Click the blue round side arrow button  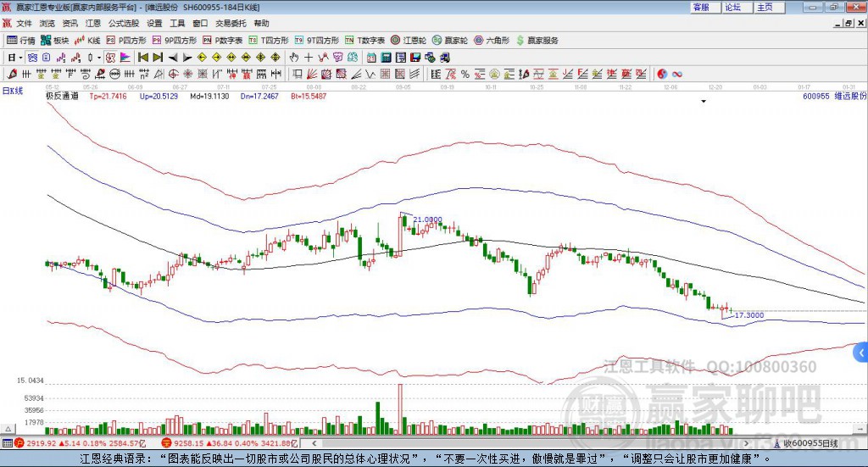click(x=861, y=353)
